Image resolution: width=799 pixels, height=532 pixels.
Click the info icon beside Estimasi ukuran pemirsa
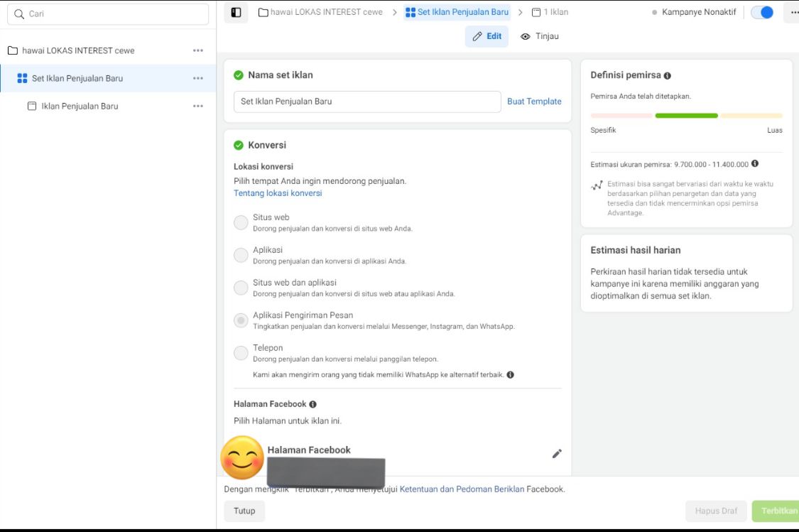[x=754, y=163]
